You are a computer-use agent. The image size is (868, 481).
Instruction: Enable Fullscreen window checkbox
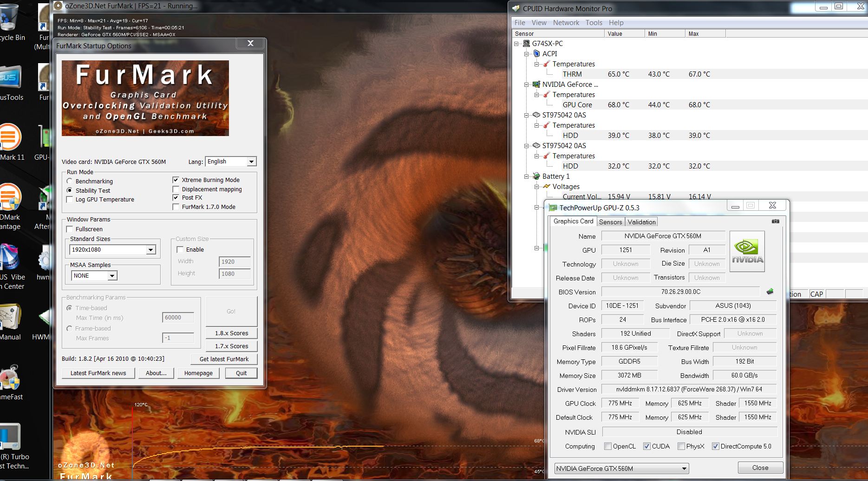coord(70,229)
